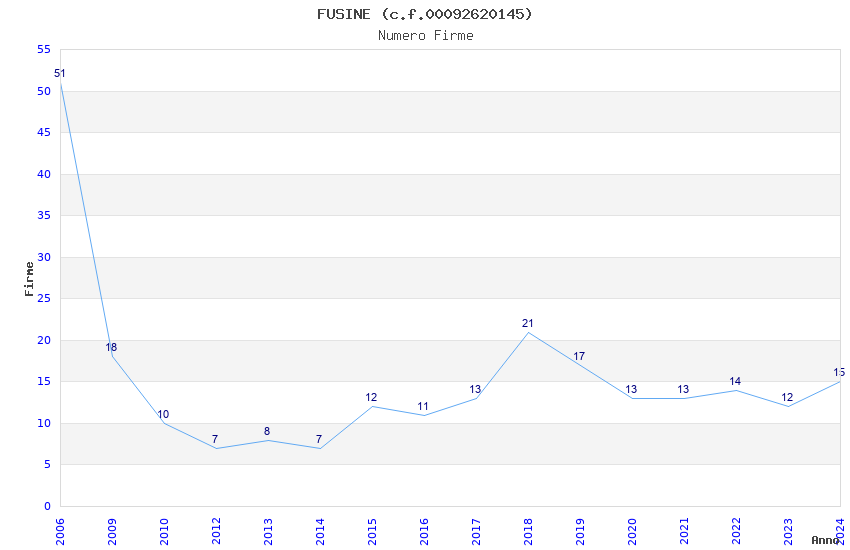Image resolution: width=850 pixels, height=550 pixels.
Task: Click the 2009 year tick label
Action: [x=112, y=532]
